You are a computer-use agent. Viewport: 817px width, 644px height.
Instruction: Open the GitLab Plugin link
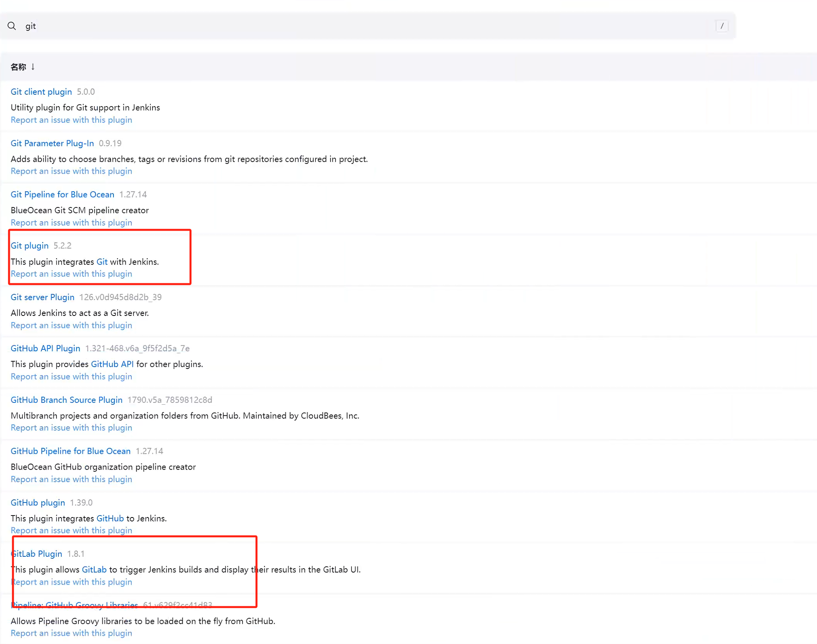[37, 554]
